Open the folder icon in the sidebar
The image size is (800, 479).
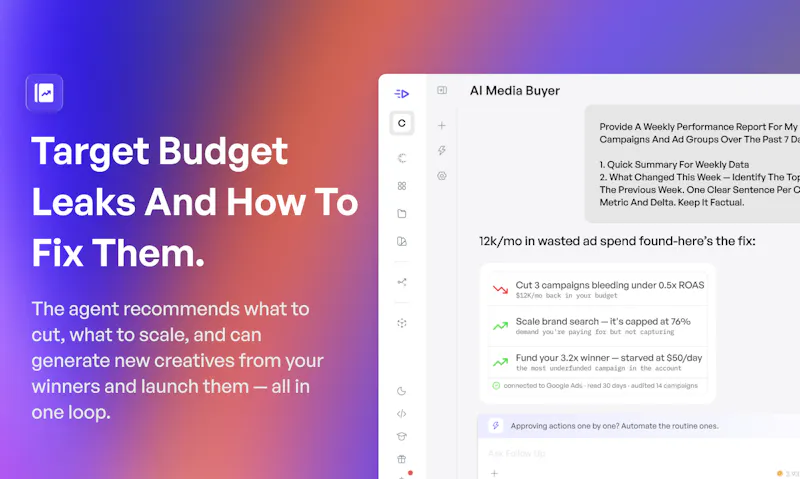click(402, 214)
